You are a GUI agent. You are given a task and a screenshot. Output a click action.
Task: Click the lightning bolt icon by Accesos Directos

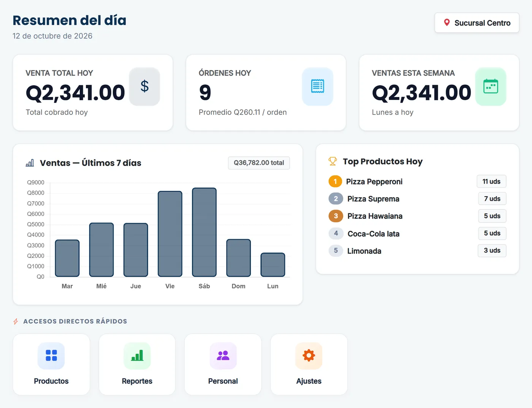coord(16,321)
